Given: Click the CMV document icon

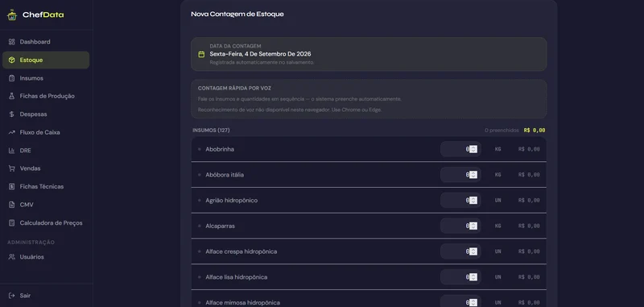Looking at the screenshot, I should [x=11, y=205].
